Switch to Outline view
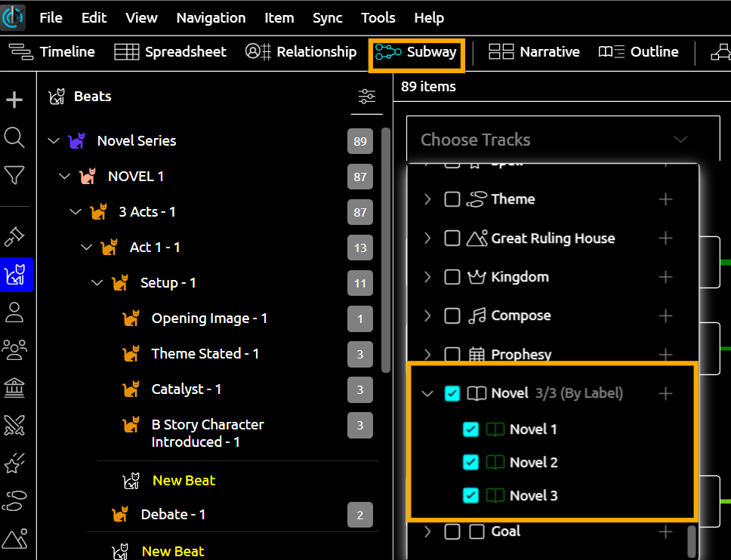This screenshot has width=731, height=560. [x=638, y=52]
